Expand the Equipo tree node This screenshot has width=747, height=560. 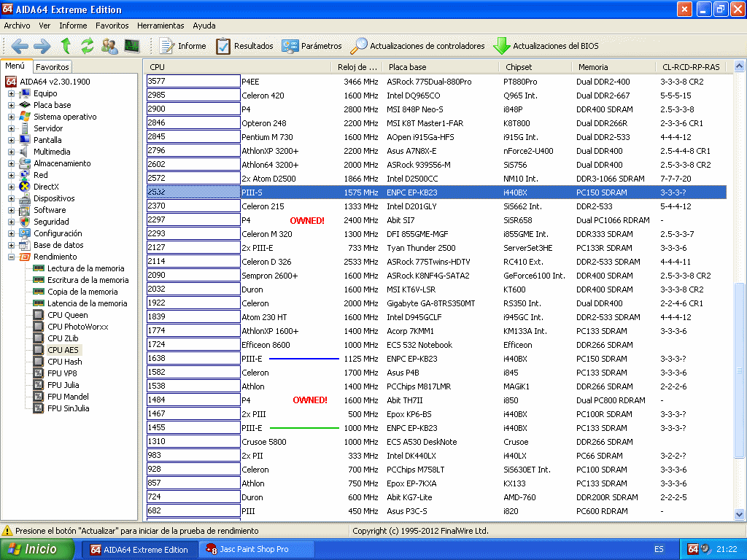tap(11, 94)
